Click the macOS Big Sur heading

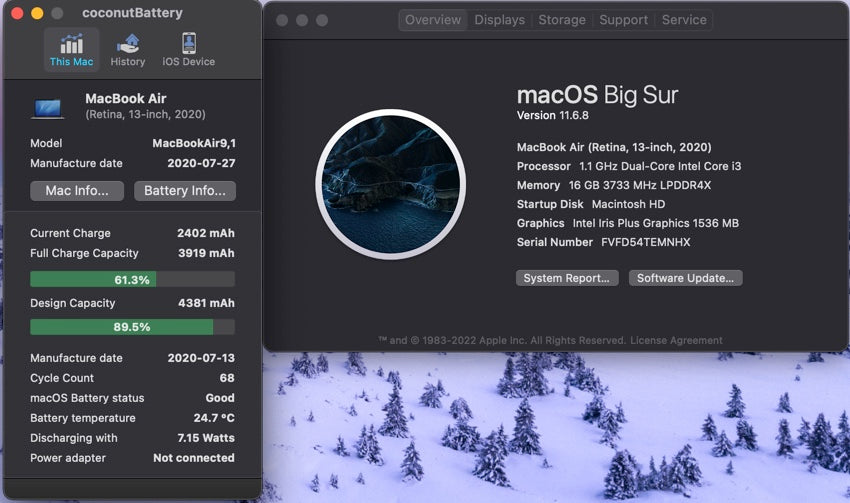597,95
